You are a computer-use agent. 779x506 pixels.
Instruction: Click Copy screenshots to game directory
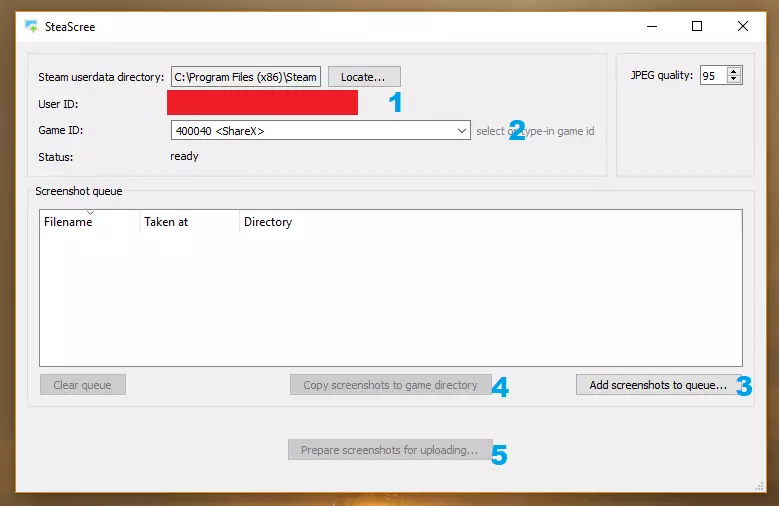pos(390,385)
